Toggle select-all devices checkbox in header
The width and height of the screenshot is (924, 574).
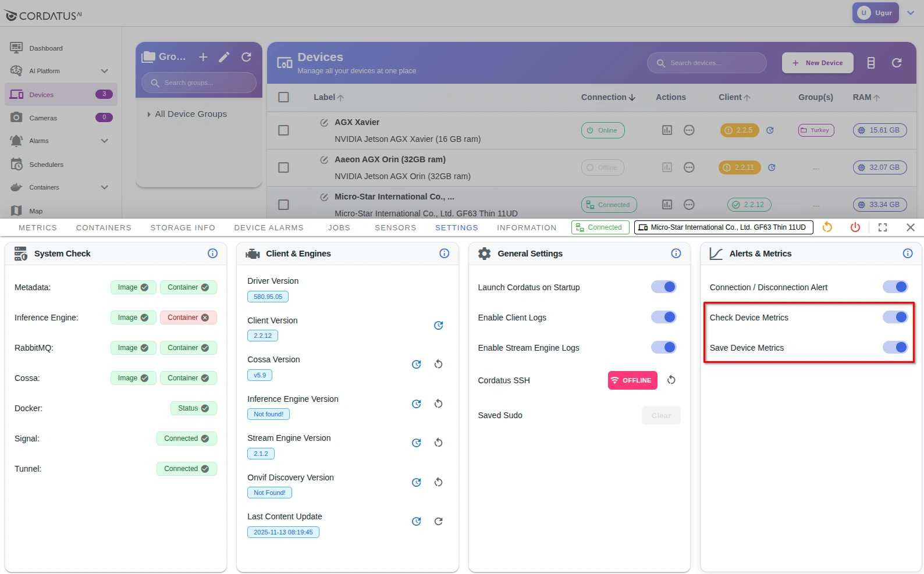[x=283, y=97]
